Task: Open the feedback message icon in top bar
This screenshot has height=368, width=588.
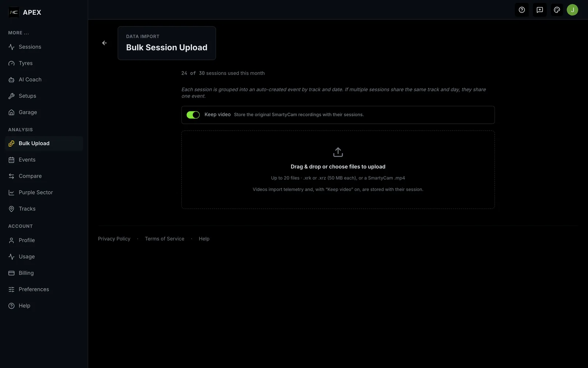Action: [539, 10]
